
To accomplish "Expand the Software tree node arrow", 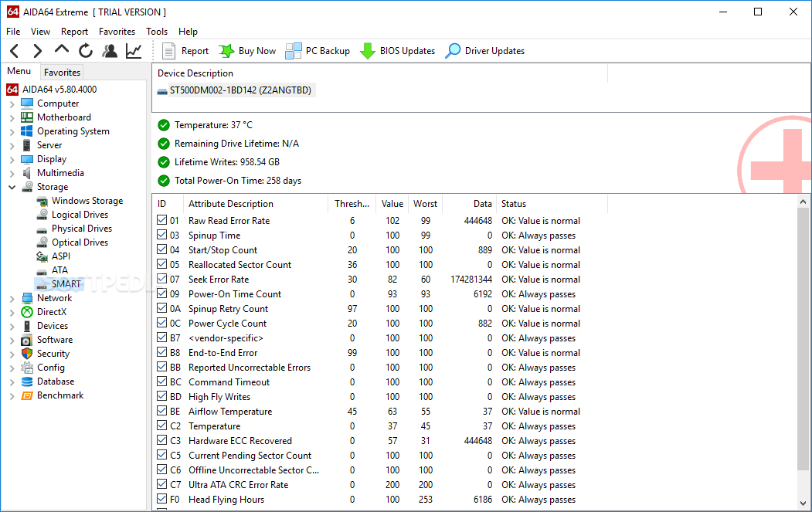I will (x=12, y=340).
